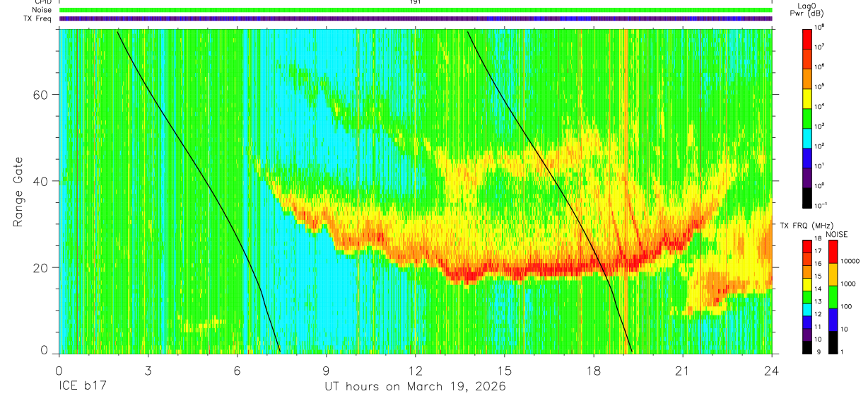This screenshot has width=868, height=401.
Task: Click the red top segment of power colorbar
Action: pyautogui.click(x=807, y=38)
